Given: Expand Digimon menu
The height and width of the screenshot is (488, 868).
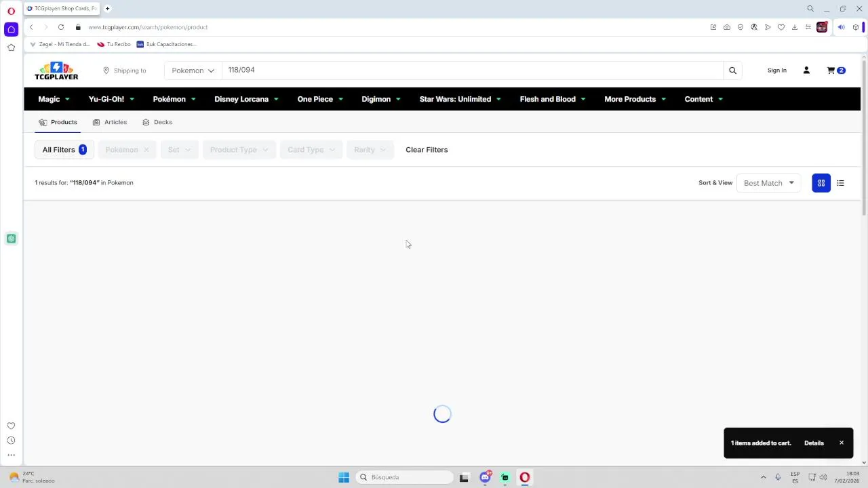Looking at the screenshot, I should tap(381, 99).
